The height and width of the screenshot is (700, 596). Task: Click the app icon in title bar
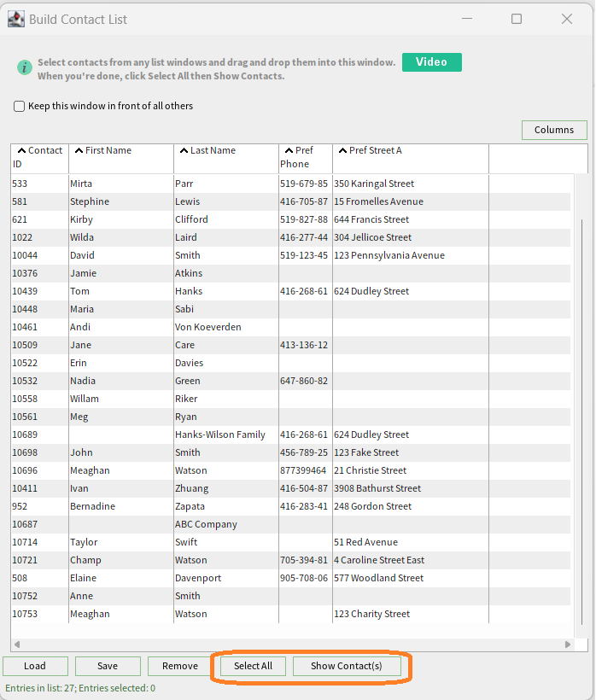(x=16, y=19)
